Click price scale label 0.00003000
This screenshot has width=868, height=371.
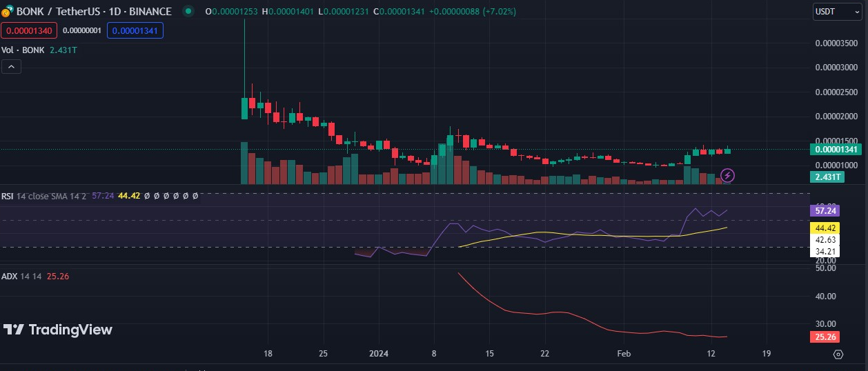836,68
